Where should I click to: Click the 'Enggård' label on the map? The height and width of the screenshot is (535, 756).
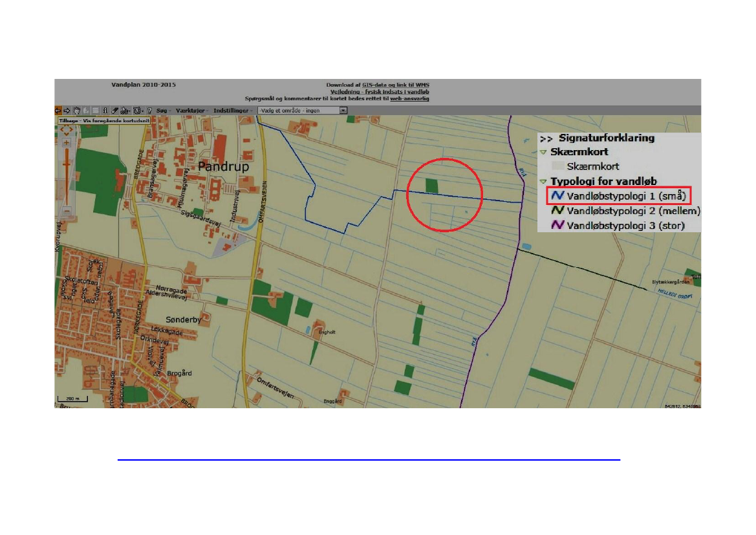click(x=332, y=401)
